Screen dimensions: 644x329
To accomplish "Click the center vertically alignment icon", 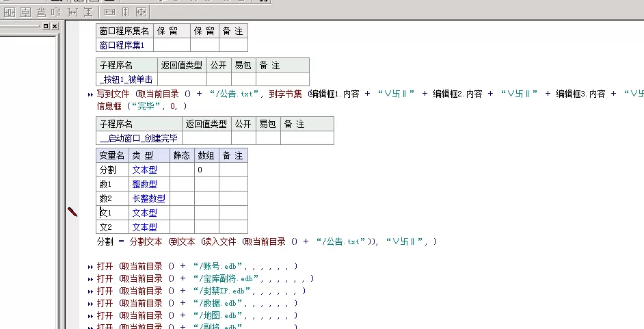I will click(25, 12).
